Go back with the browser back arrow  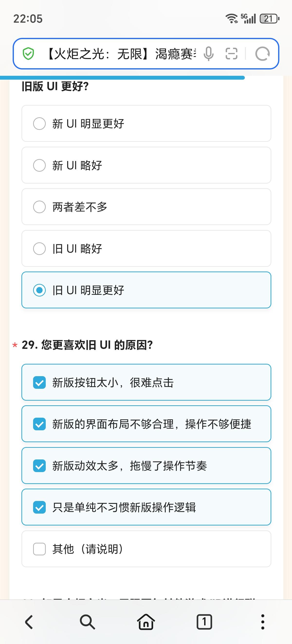tap(29, 622)
